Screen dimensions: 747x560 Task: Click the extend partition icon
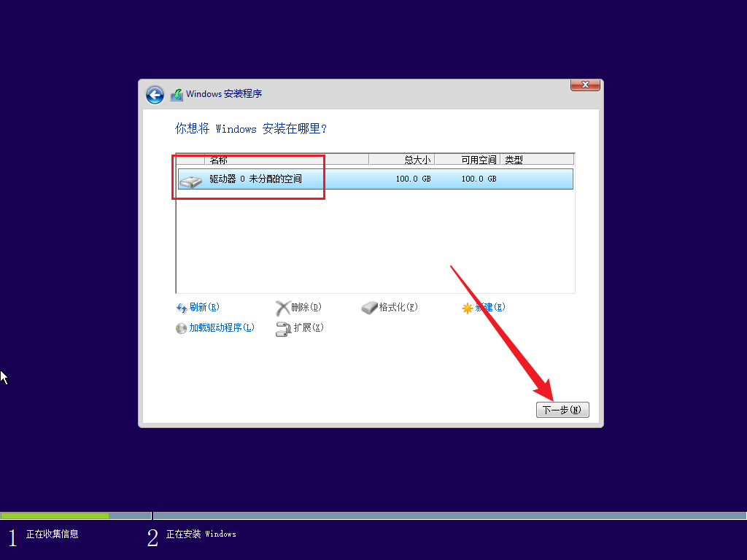tap(283, 329)
